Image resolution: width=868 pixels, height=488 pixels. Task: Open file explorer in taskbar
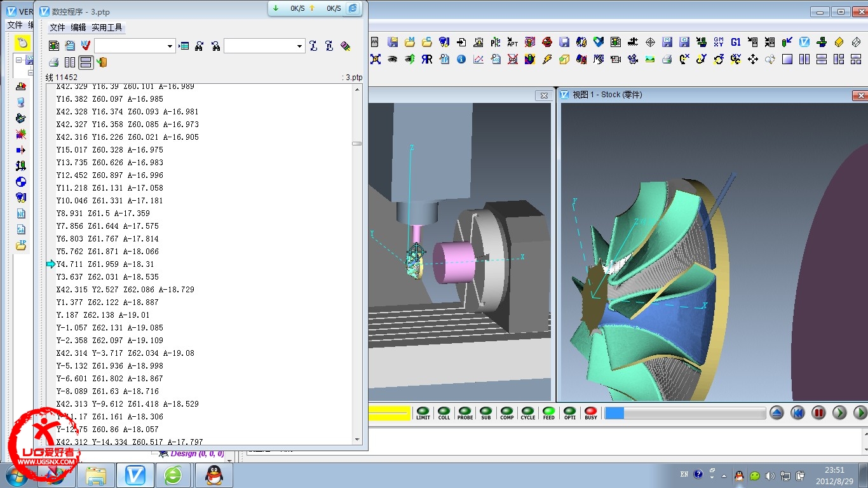coord(96,475)
